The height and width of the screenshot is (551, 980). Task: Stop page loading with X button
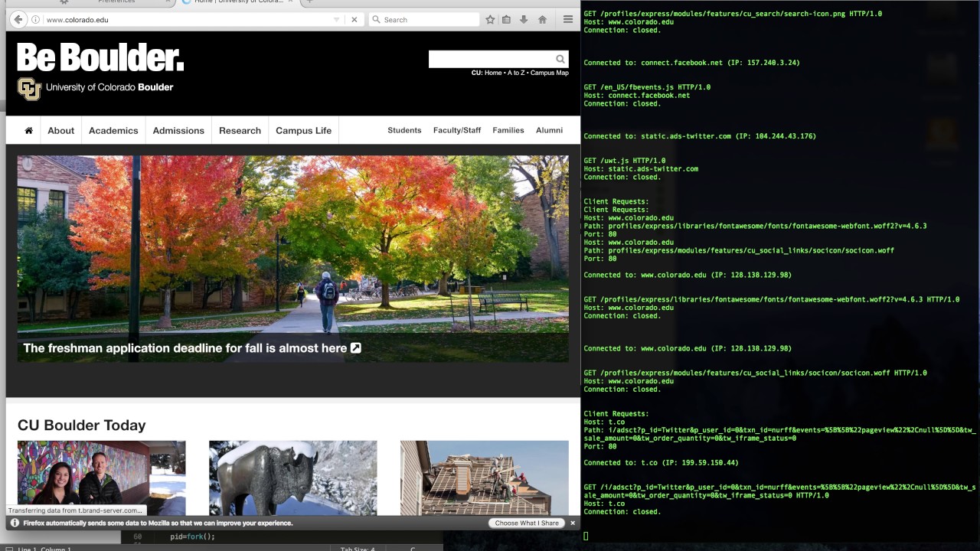point(354,19)
